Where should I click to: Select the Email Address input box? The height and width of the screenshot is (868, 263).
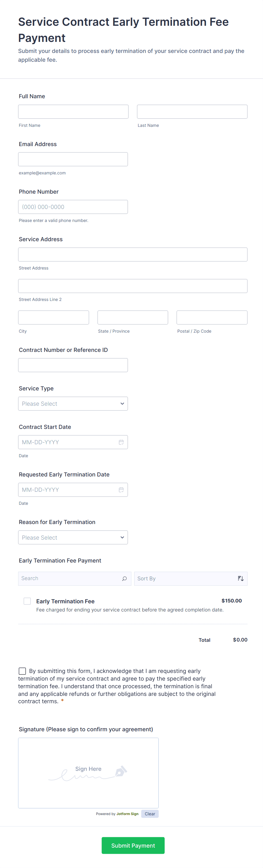pyautogui.click(x=73, y=159)
